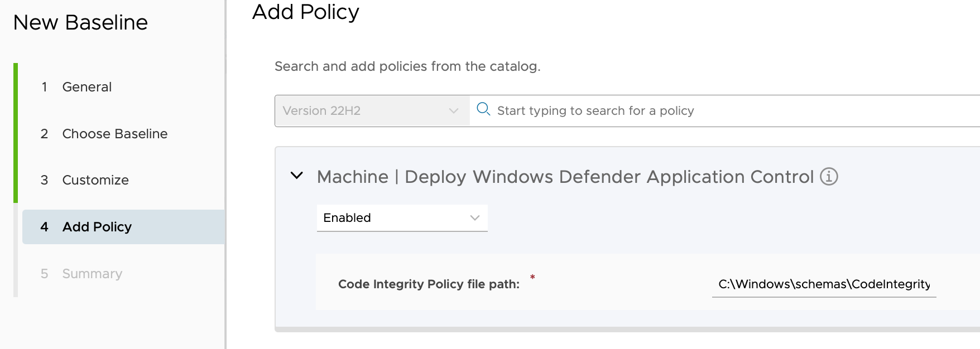
Task: Jump to the Choose Baseline step
Action: (114, 134)
